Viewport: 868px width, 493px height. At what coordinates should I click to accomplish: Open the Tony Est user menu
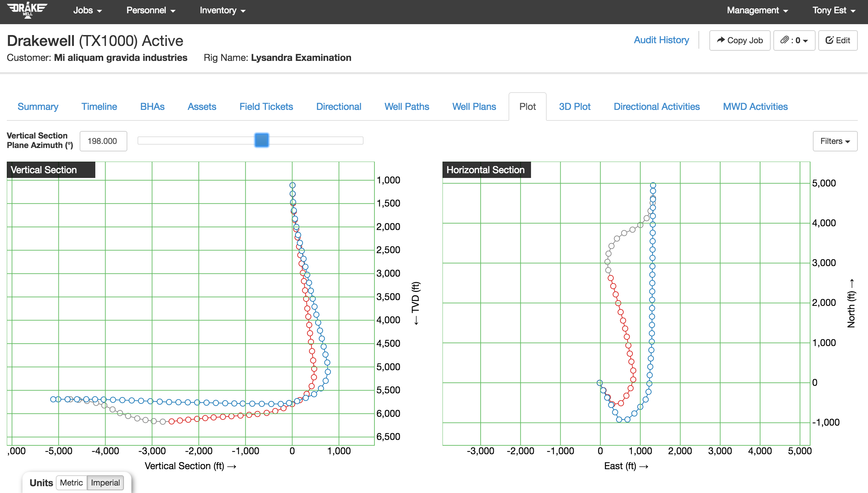coord(834,11)
